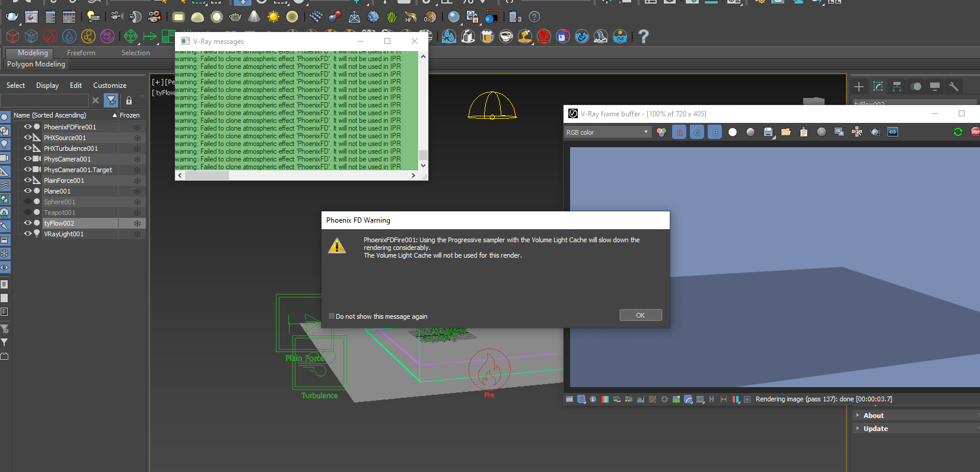
Task: Hide VRayLight001 via eye icon
Action: pos(27,233)
